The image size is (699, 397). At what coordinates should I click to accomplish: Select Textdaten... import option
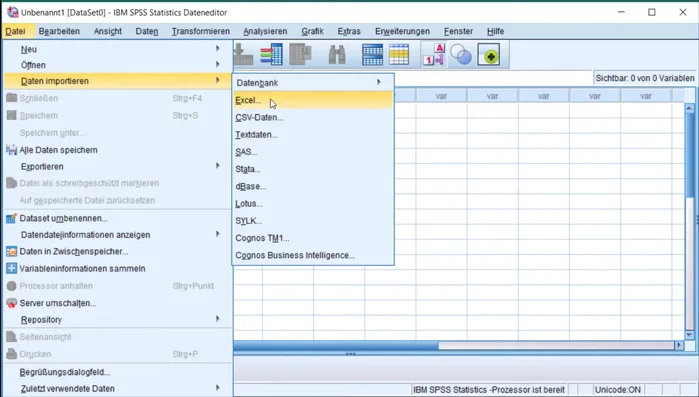312,135
